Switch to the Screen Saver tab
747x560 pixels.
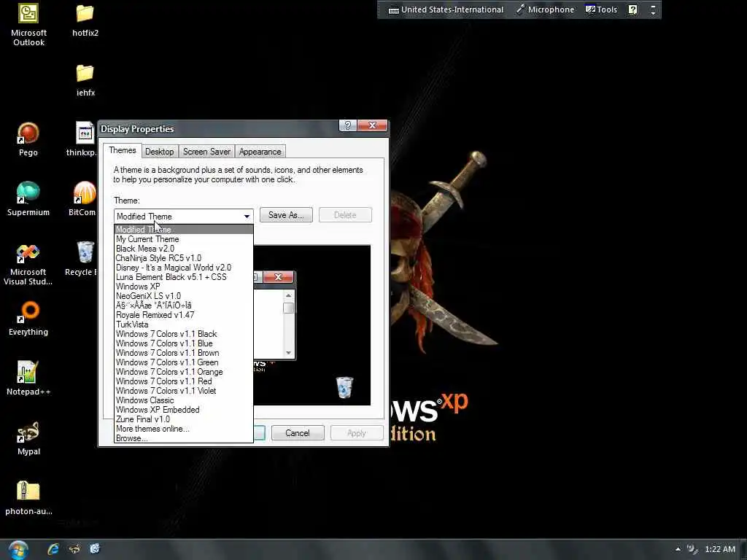pyautogui.click(x=206, y=152)
